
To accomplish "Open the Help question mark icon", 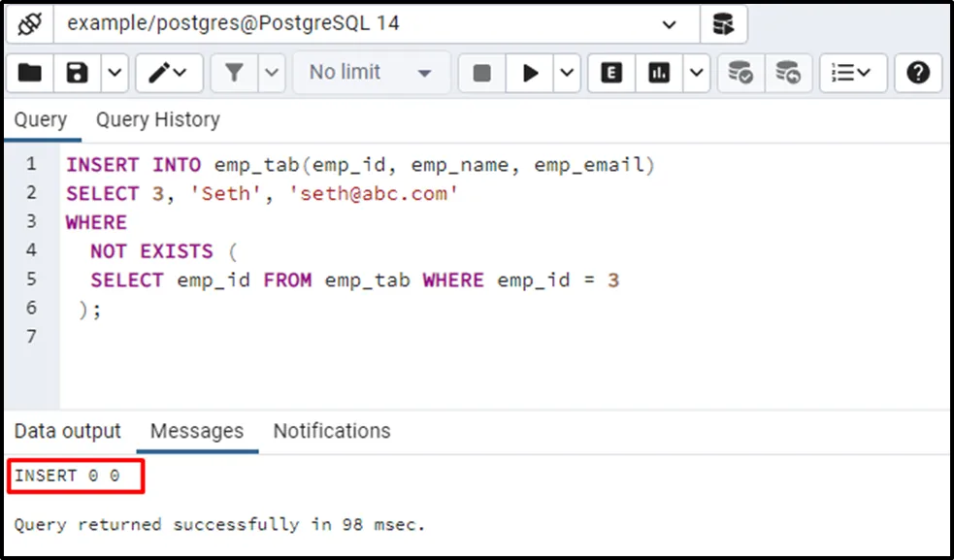I will coord(918,73).
